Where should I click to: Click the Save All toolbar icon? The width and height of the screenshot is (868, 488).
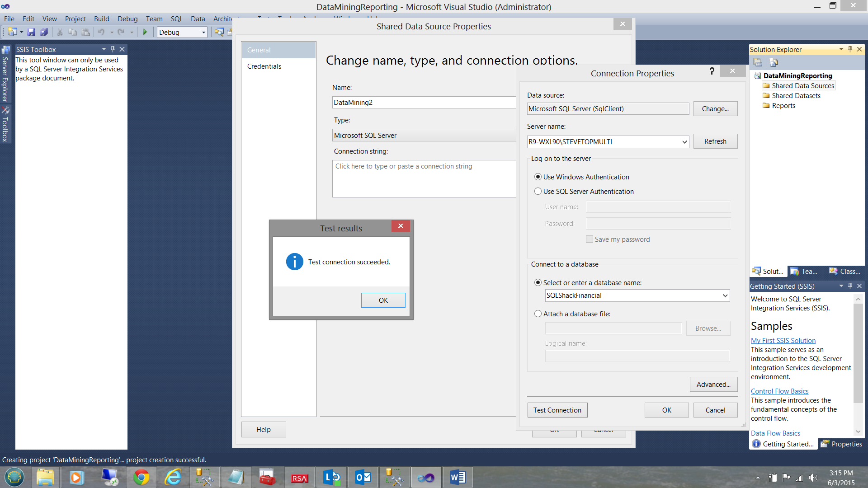(44, 32)
